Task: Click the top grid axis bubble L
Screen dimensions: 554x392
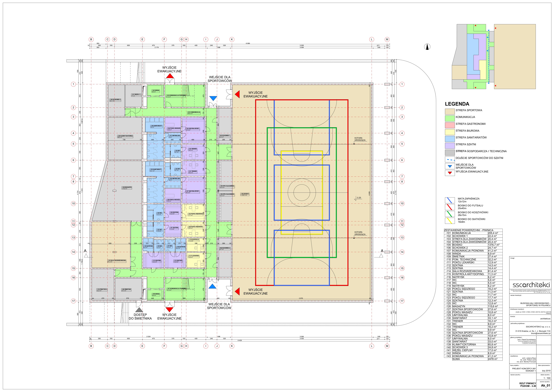Action: (372, 39)
